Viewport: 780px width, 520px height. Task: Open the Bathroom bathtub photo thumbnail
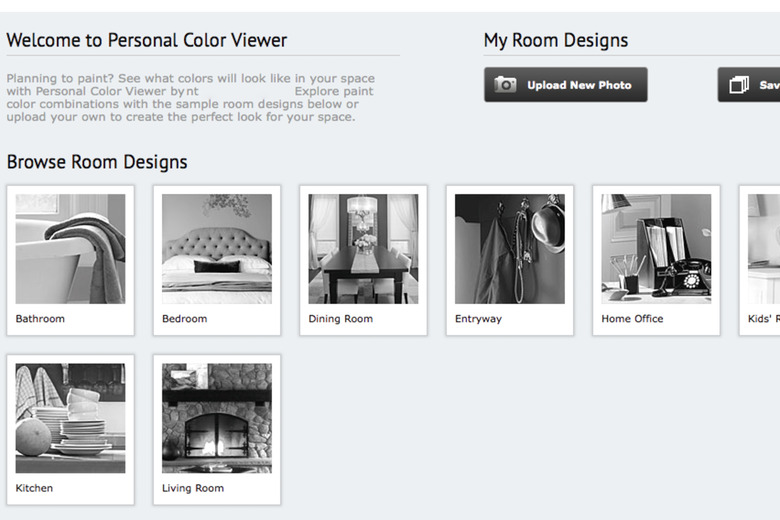point(70,248)
